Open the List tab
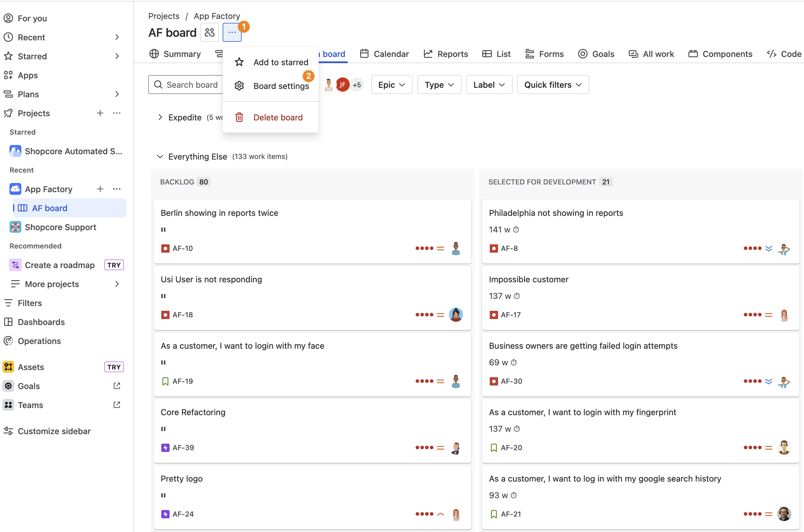The height and width of the screenshot is (532, 804). pos(497,54)
